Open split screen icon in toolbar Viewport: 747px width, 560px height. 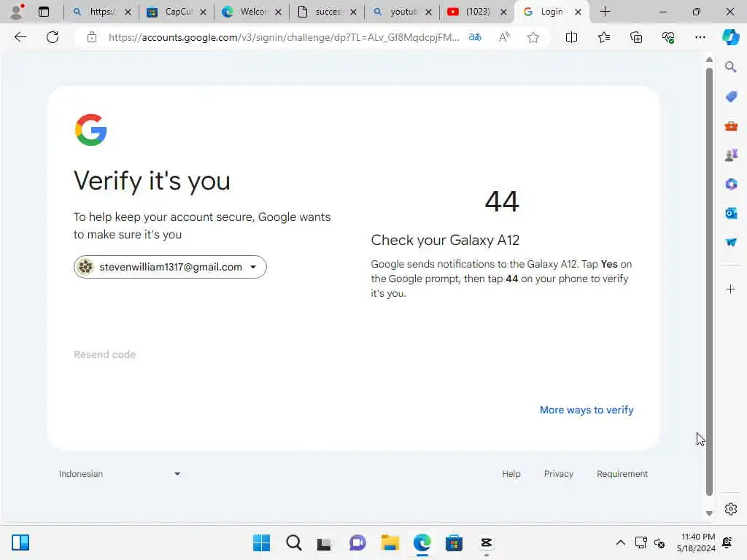(571, 37)
